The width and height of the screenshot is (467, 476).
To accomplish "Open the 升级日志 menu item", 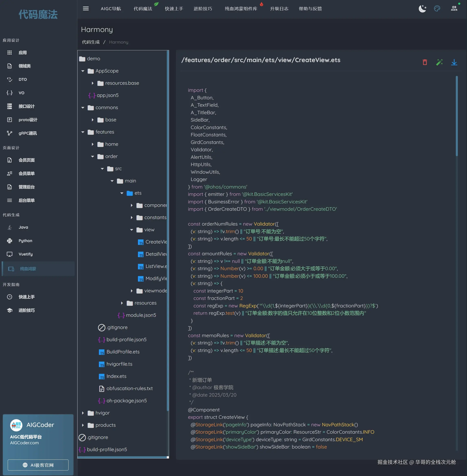I will click(279, 9).
